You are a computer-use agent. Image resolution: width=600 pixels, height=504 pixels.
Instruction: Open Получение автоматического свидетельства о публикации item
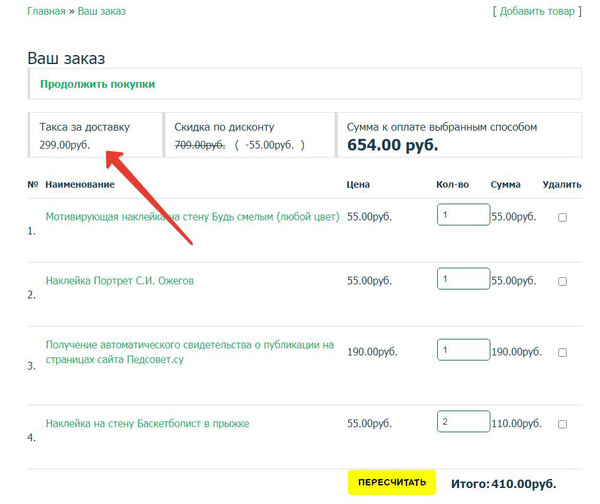(190, 352)
